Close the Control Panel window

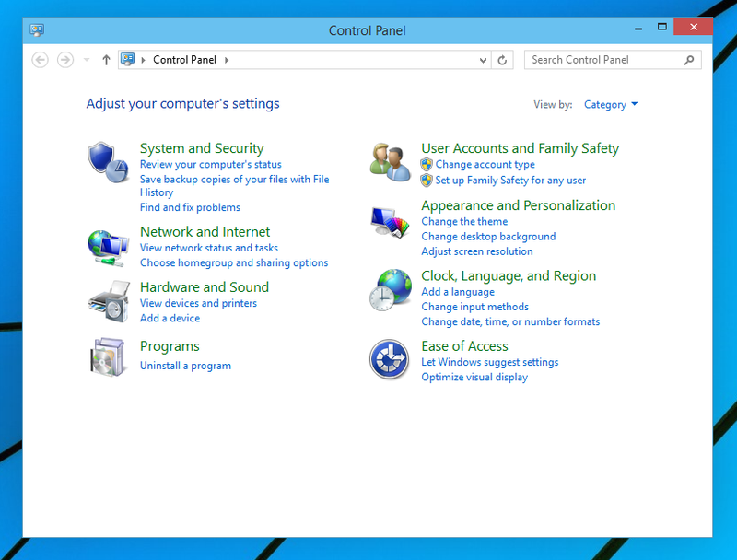[694, 27]
